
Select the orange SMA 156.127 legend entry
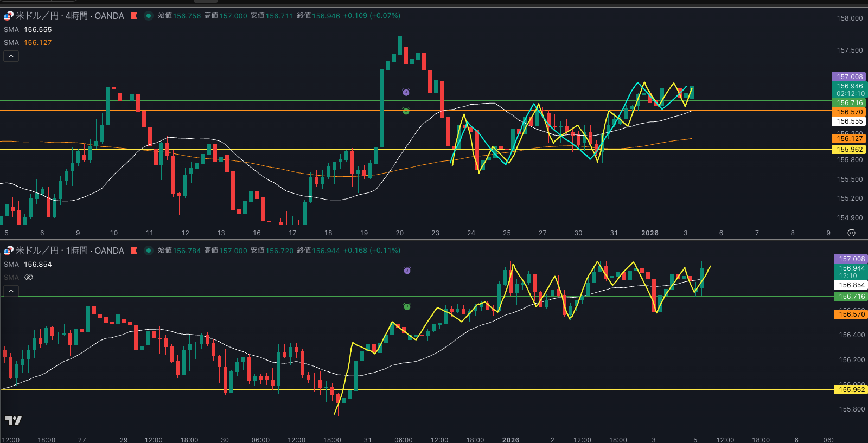pos(28,43)
